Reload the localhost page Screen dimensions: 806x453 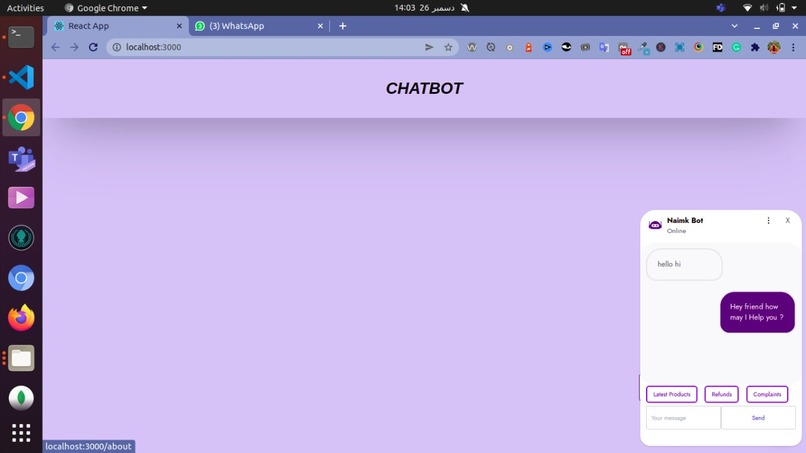93,47
